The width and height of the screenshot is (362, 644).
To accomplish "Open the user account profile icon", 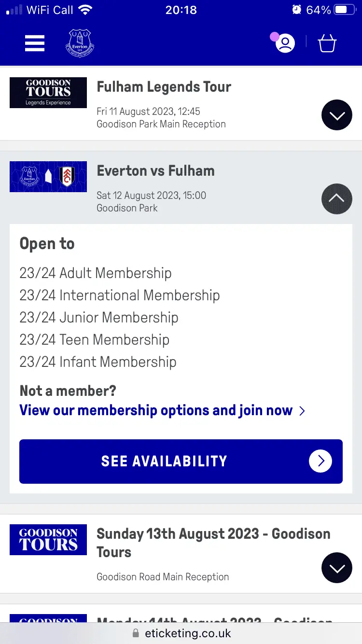I will coord(285,43).
